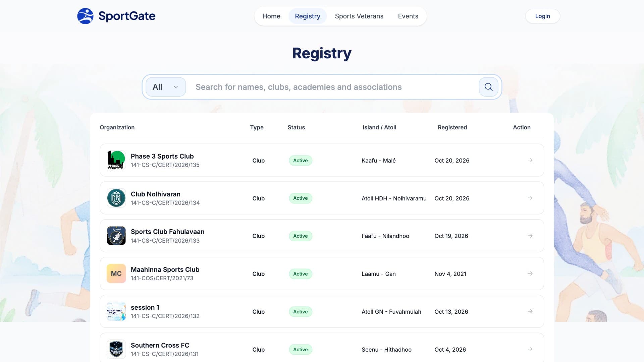
Task: Go to the Home tab
Action: click(x=271, y=16)
